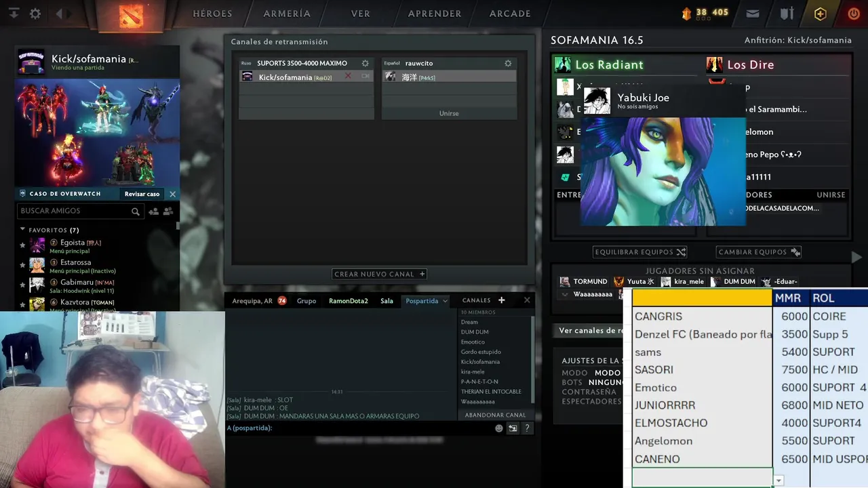Select SASORI cell in spreadsheet
This screenshot has height=488, width=868.
(703, 370)
